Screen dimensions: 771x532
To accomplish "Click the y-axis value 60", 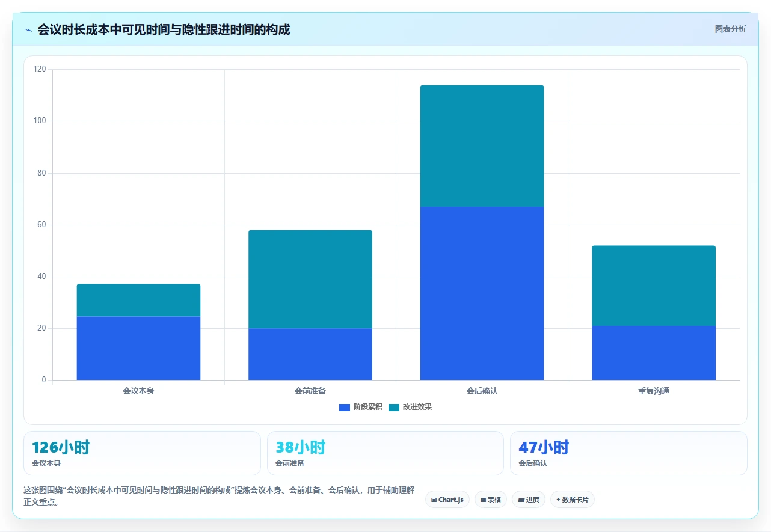I will click(41, 225).
